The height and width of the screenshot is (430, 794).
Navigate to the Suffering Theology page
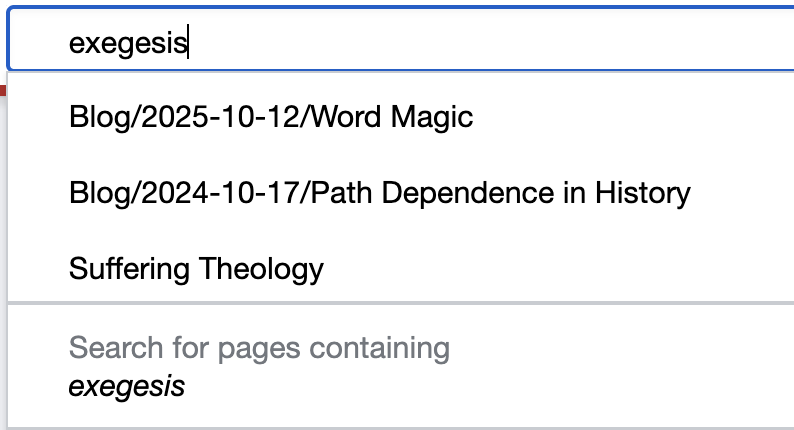coord(197,268)
